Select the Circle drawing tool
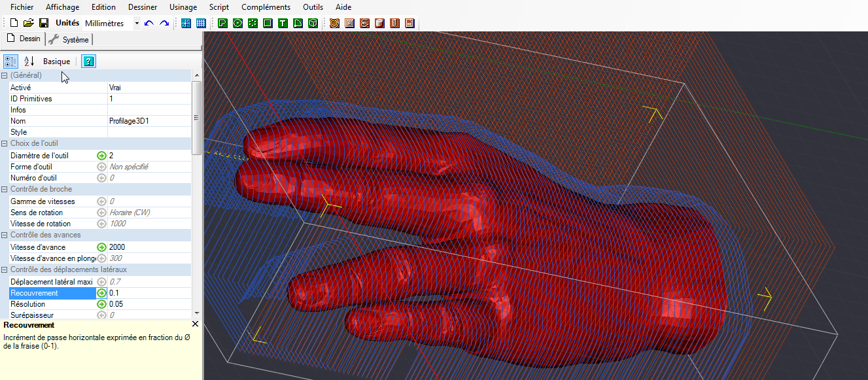 237,23
